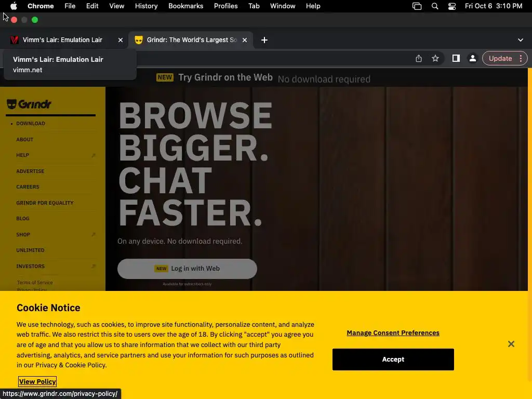Accept cookies with the Accept button
Screen dimensions: 532x399
click(x=393, y=360)
